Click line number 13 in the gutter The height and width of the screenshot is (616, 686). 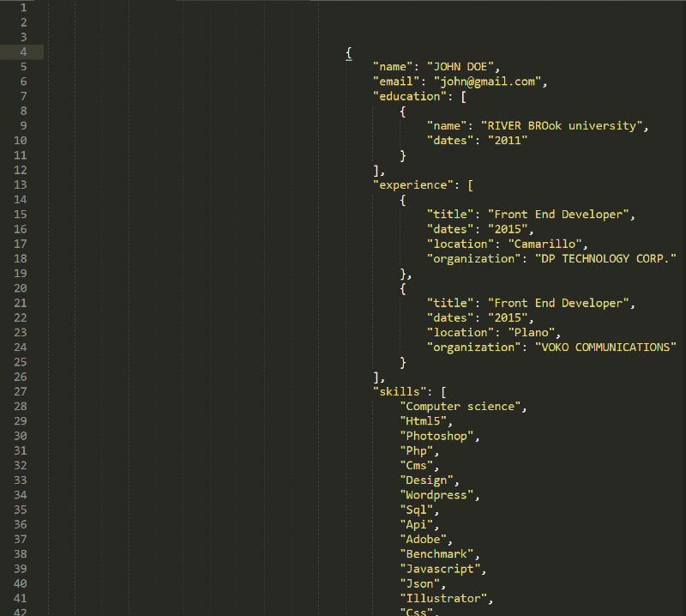(x=20, y=184)
